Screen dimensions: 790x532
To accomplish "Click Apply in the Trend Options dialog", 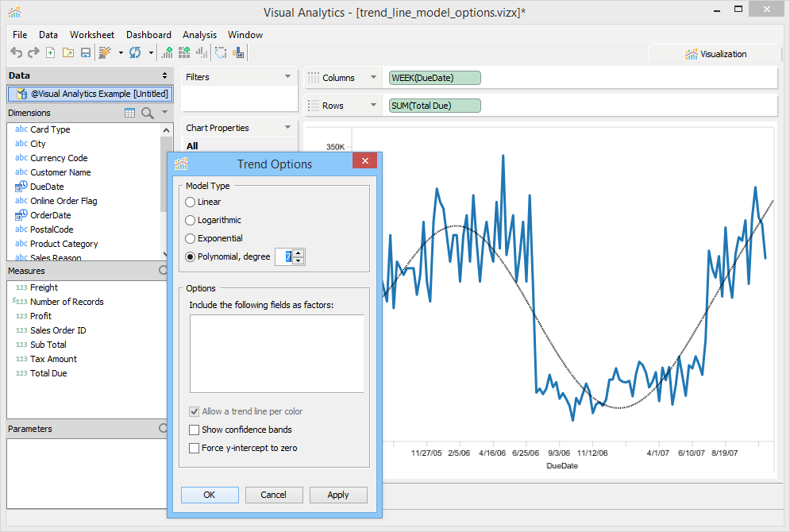I will pos(338,495).
